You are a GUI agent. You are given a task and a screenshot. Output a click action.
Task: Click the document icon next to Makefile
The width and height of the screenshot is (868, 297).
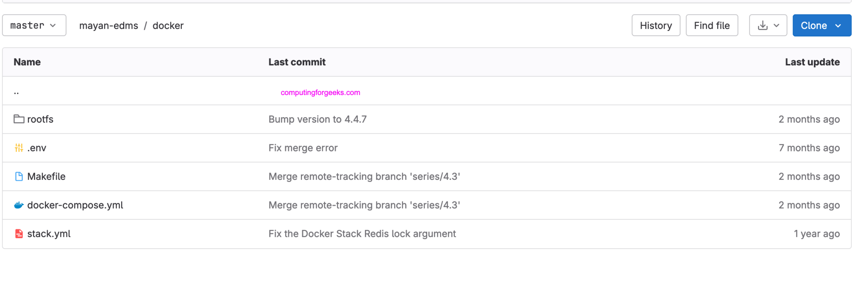[x=19, y=177]
